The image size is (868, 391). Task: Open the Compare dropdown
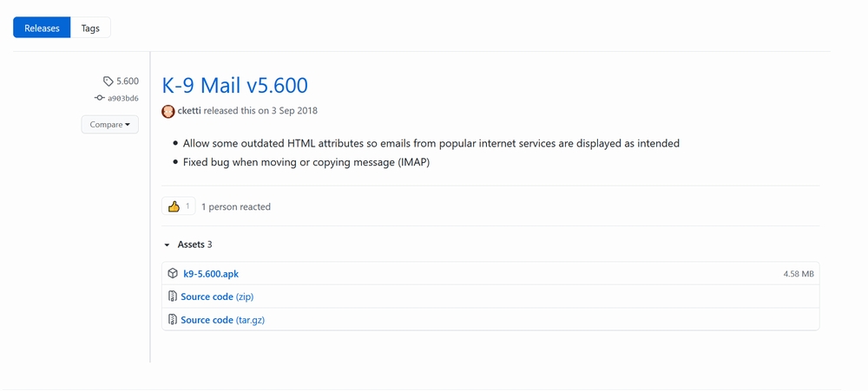tap(109, 125)
